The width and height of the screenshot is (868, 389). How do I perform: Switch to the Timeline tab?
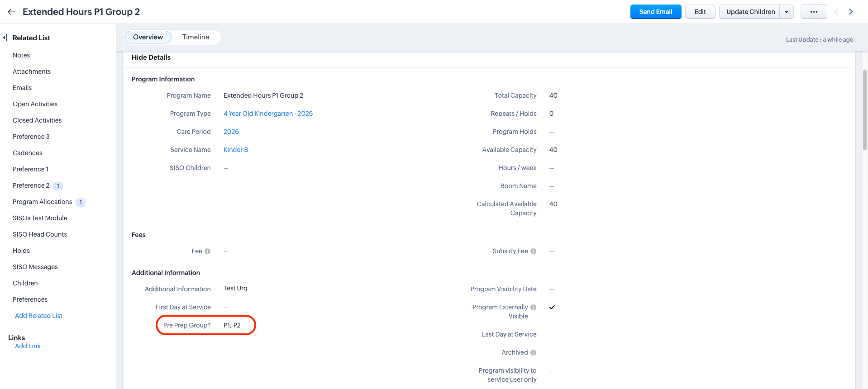(196, 37)
